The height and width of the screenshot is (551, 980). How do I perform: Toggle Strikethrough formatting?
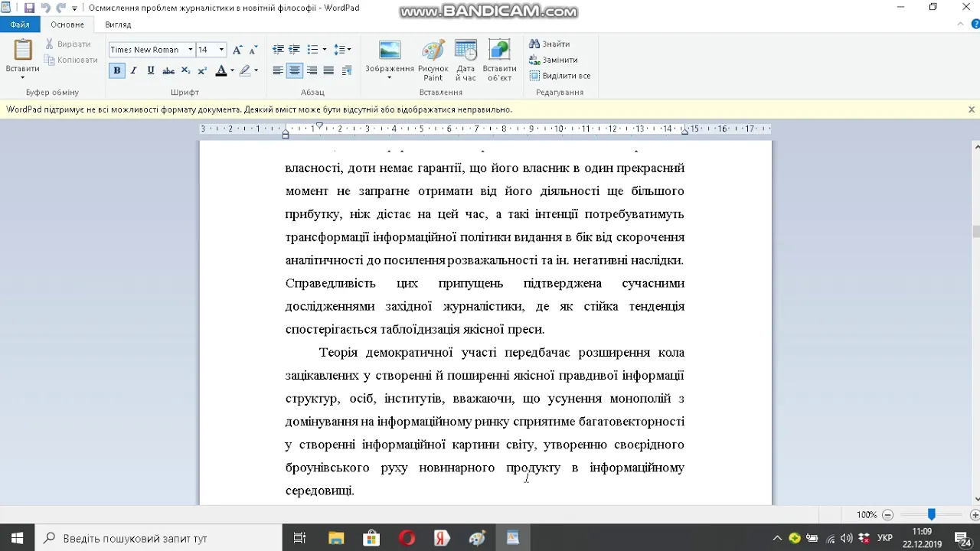(168, 70)
